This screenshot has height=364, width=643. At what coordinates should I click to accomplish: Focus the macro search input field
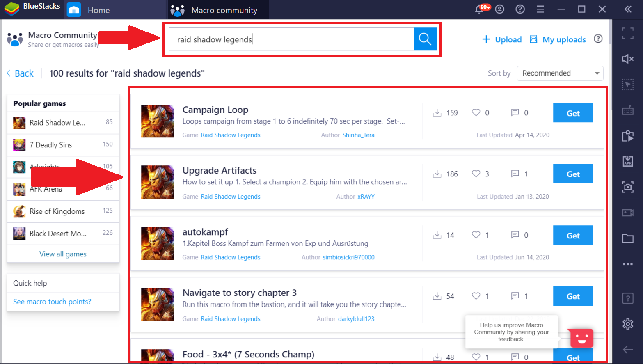(x=291, y=39)
